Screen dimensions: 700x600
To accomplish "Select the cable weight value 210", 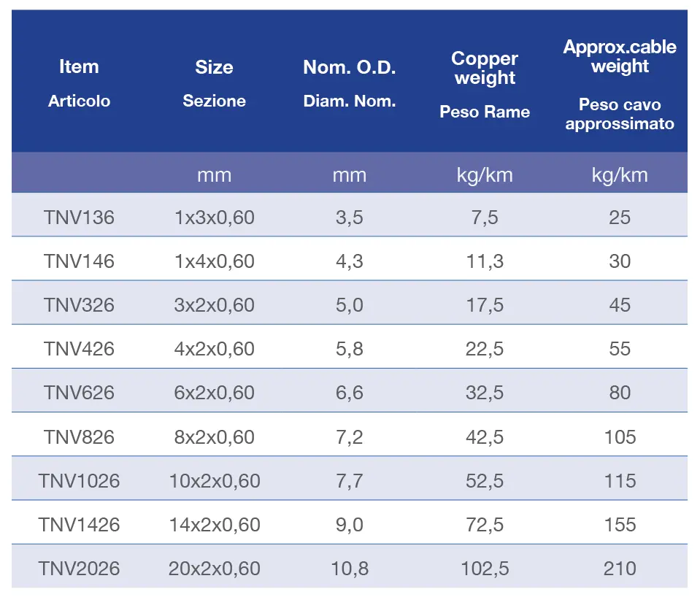I will tap(620, 569).
